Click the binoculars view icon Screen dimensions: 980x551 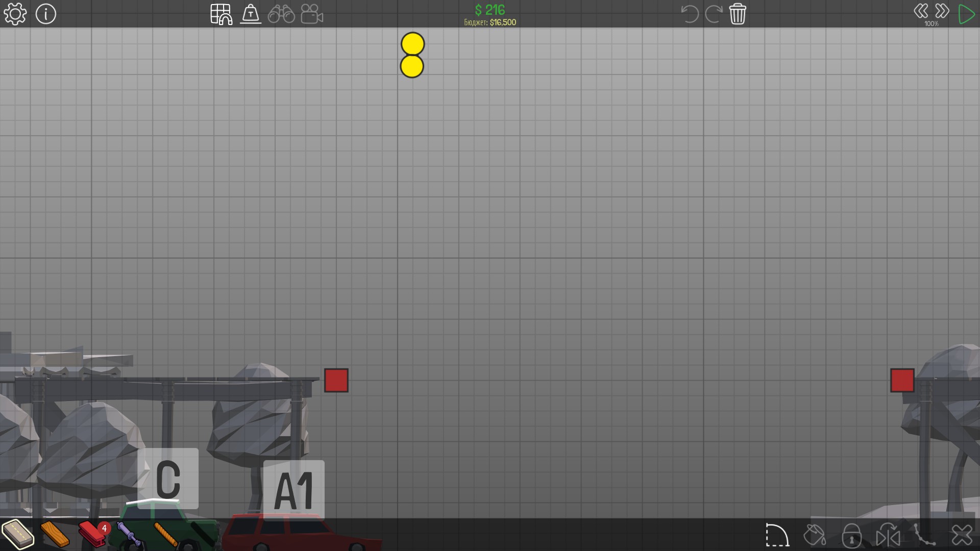point(281,14)
